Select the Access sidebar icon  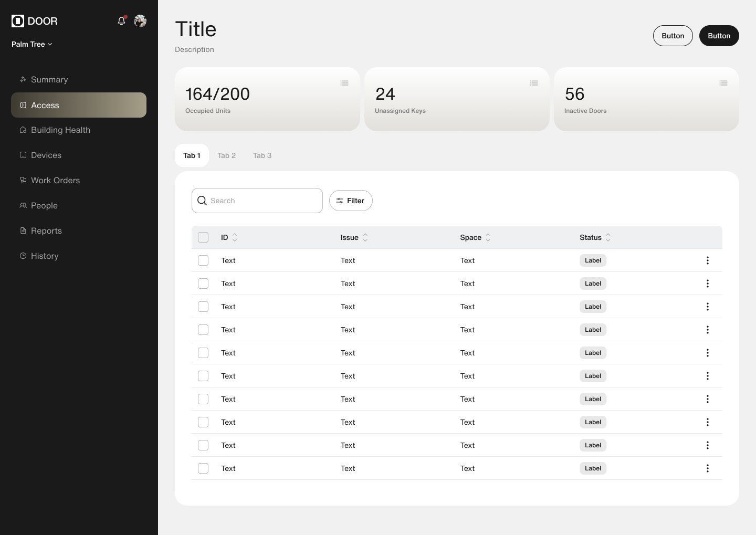point(23,105)
